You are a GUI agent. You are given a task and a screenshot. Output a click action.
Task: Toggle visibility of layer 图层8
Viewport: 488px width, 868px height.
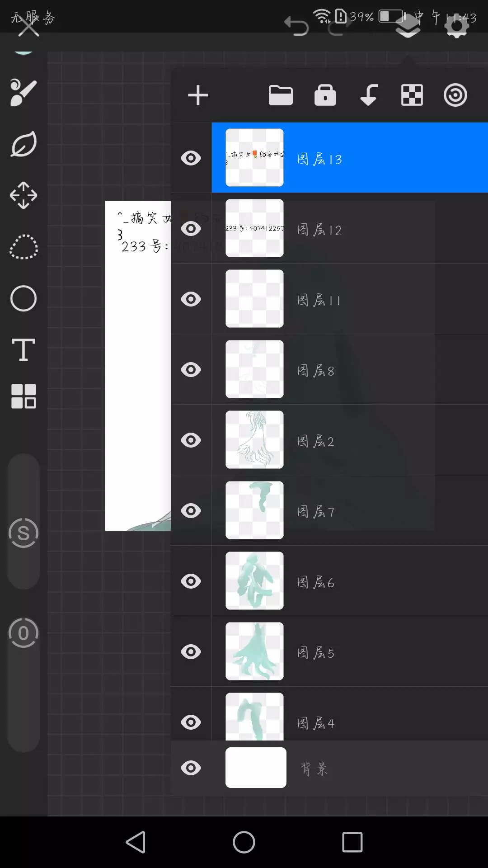point(191,370)
